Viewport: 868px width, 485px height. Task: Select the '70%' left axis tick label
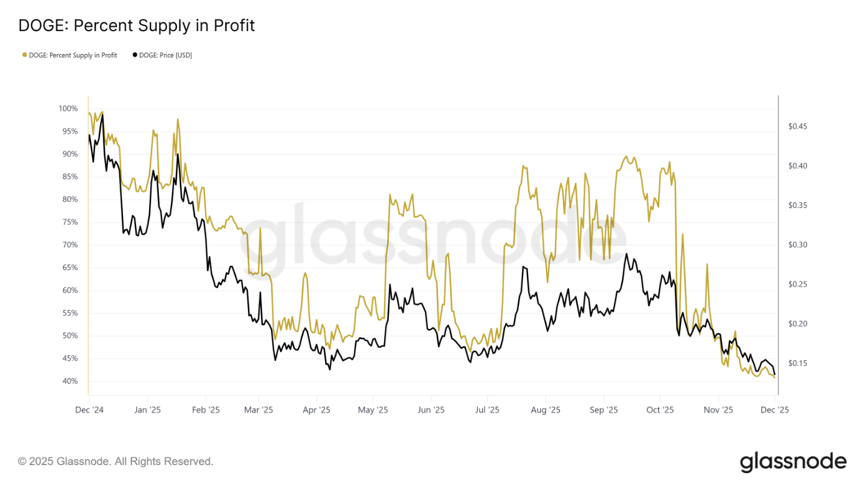pos(70,245)
